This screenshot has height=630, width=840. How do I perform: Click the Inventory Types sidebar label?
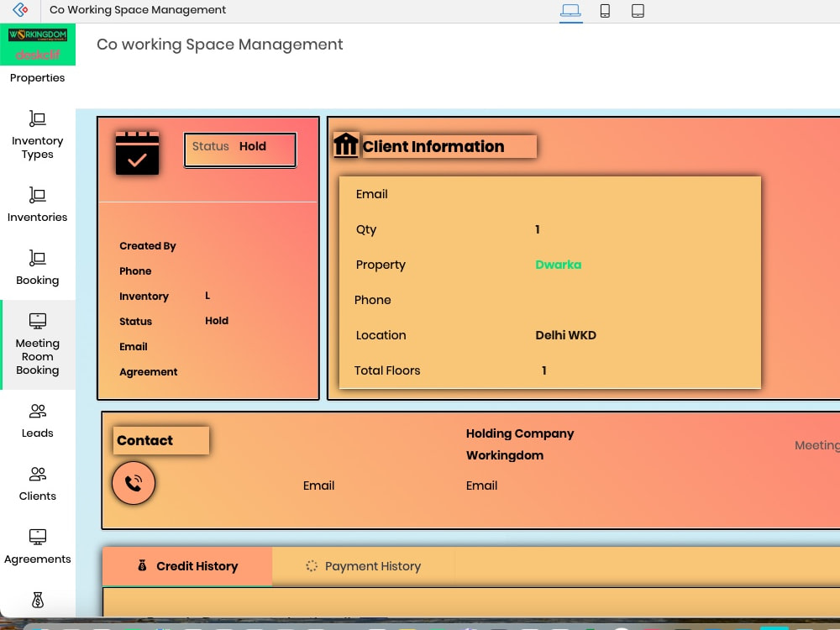point(38,147)
